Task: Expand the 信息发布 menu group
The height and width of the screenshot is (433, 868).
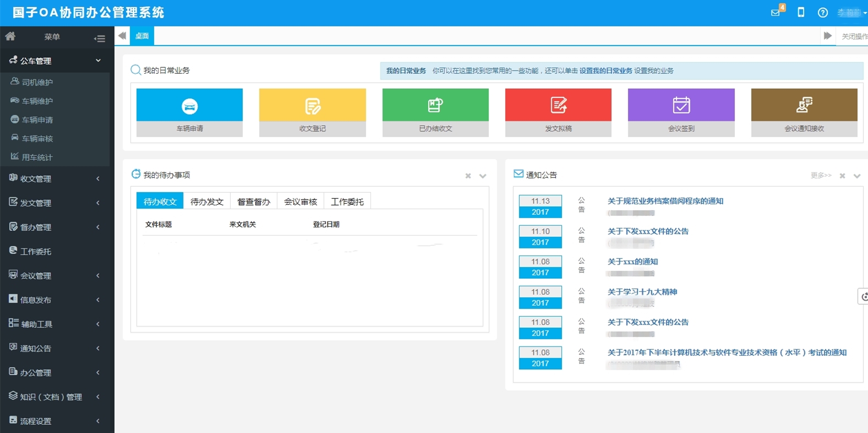Action: pyautogui.click(x=55, y=300)
